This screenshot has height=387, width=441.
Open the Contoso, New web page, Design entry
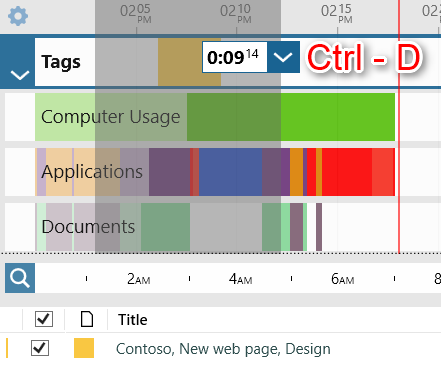point(223,349)
